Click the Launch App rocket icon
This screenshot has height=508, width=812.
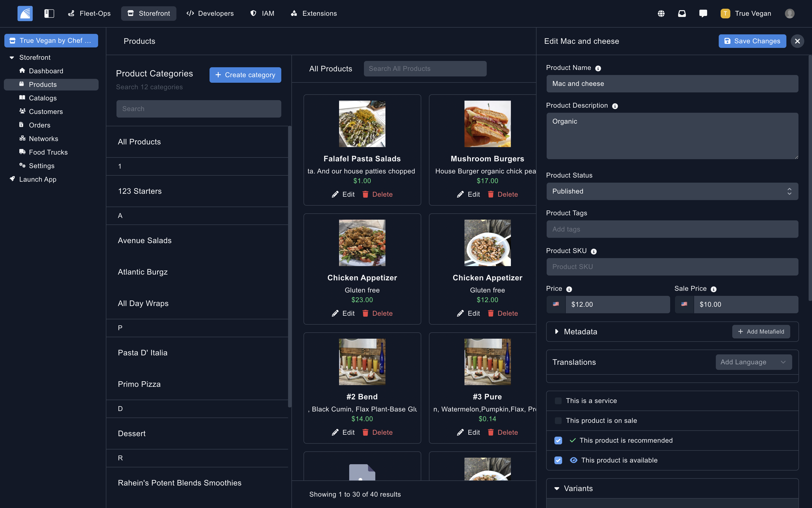(x=12, y=179)
